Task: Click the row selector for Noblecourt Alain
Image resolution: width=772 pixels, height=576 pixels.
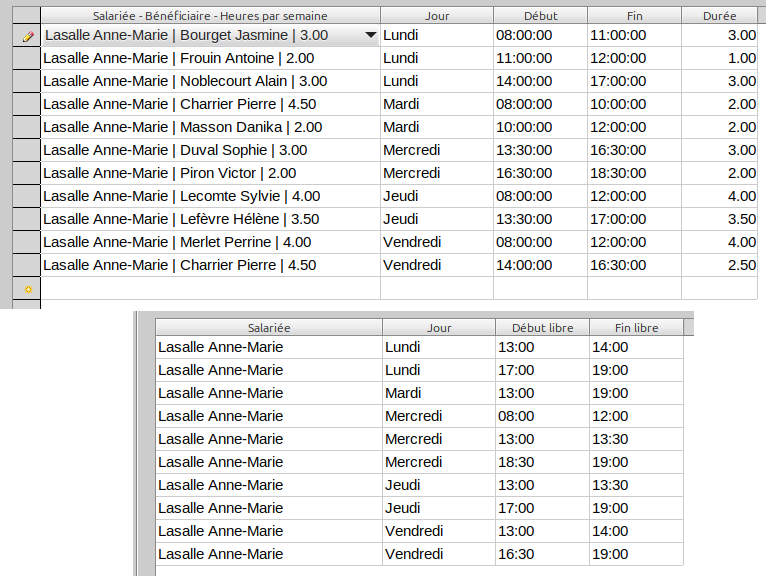Action: tap(27, 81)
